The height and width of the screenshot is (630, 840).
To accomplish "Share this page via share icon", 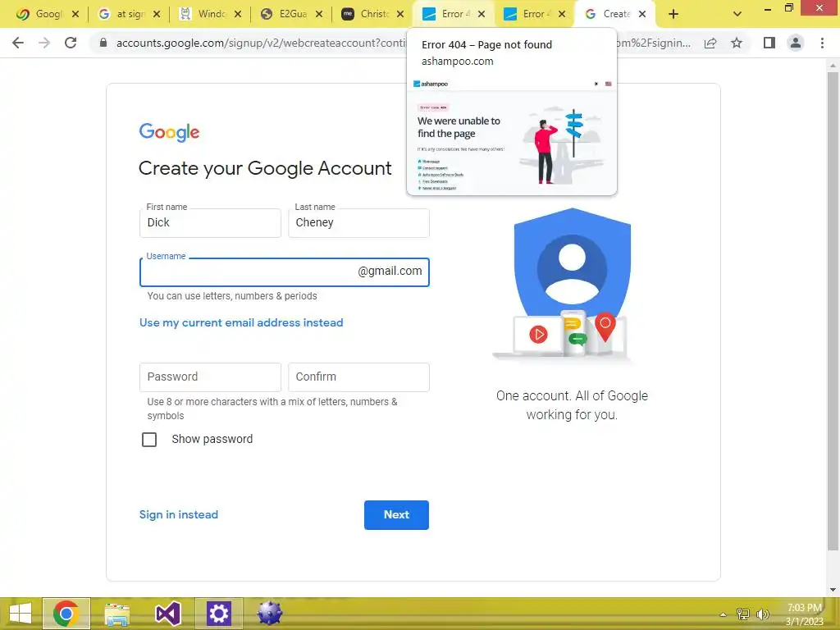I will (710, 43).
